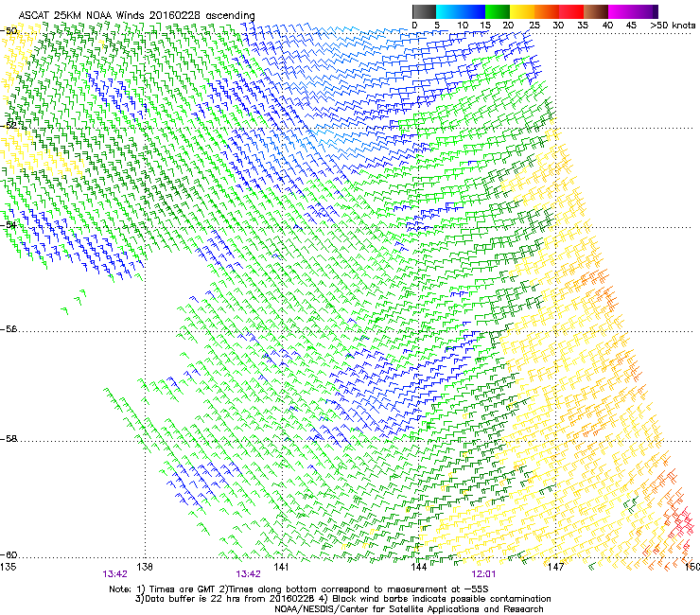Click the -56 latitude label
This screenshot has height=615, width=700.
(x=9, y=329)
